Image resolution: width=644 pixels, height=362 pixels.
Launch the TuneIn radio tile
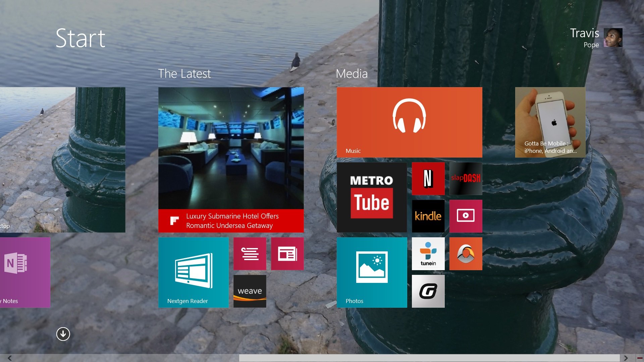tap(428, 254)
